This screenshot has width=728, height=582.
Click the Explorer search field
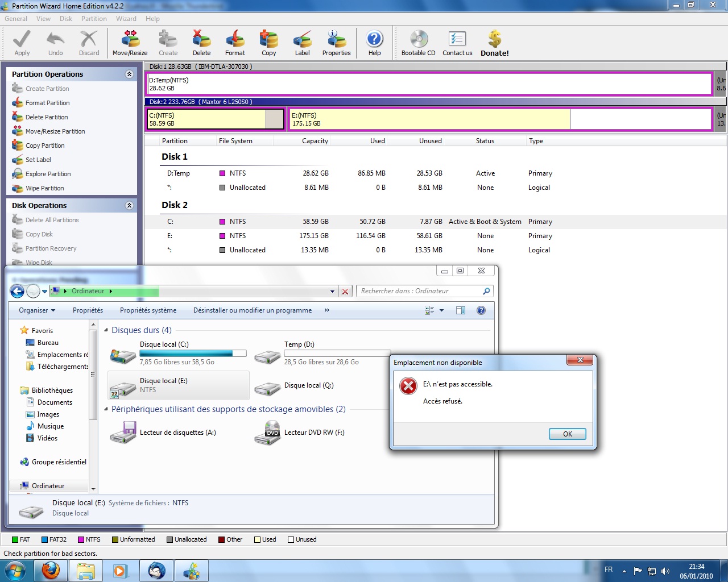click(x=424, y=291)
